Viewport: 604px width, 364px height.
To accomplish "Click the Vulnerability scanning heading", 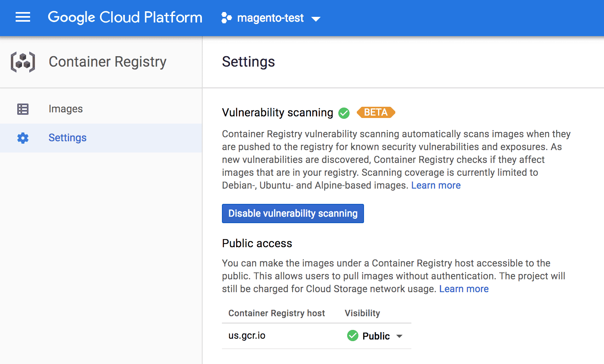I will pos(278,113).
